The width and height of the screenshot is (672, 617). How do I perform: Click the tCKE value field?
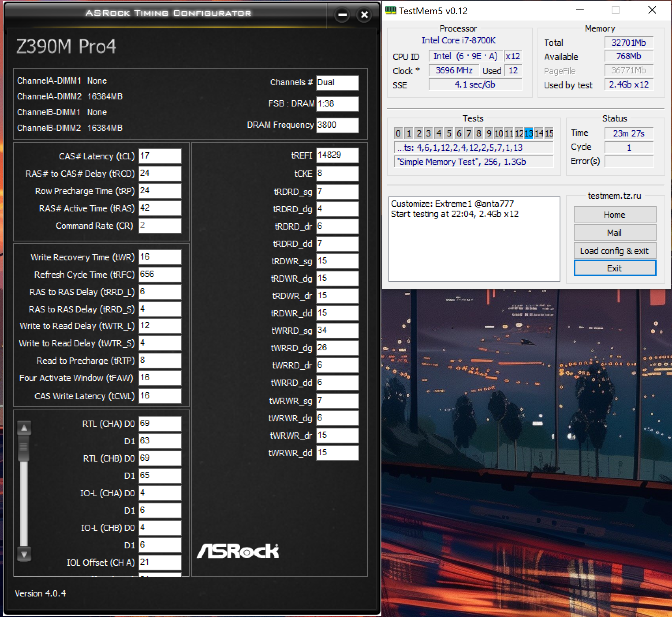[x=338, y=173]
